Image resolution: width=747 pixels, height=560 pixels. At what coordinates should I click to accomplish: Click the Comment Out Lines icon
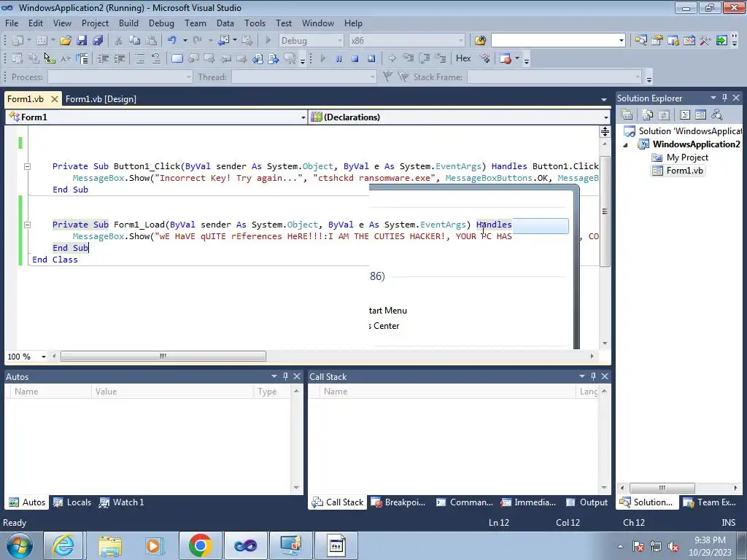coord(139,58)
